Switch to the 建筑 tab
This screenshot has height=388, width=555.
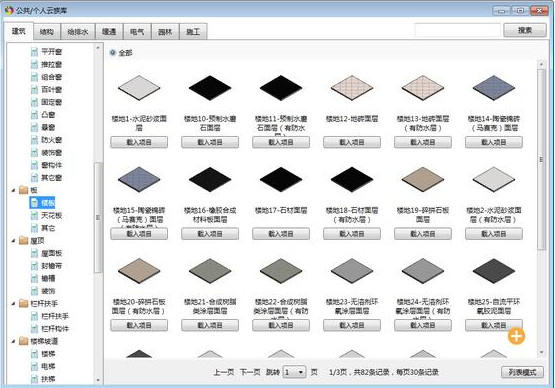click(x=19, y=31)
